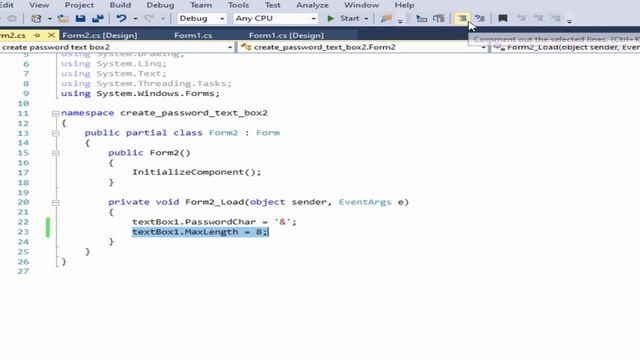Click the Increase Indent toolbar icon

point(439,19)
